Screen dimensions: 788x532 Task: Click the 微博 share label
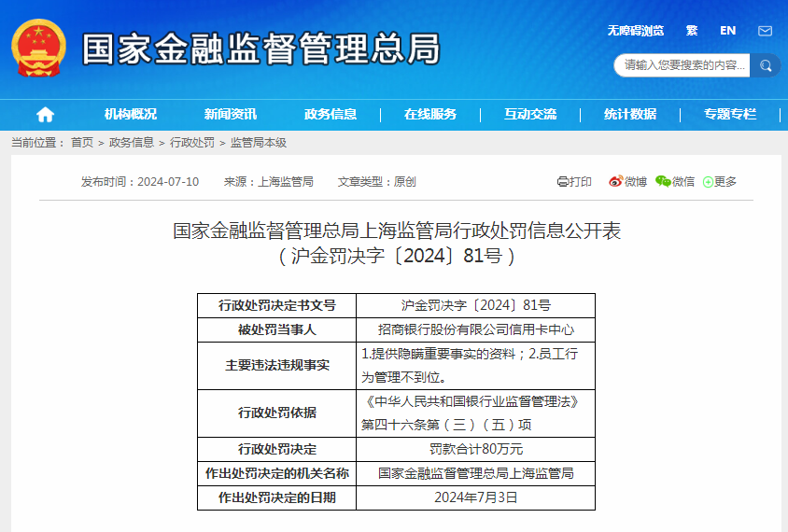[x=635, y=182]
